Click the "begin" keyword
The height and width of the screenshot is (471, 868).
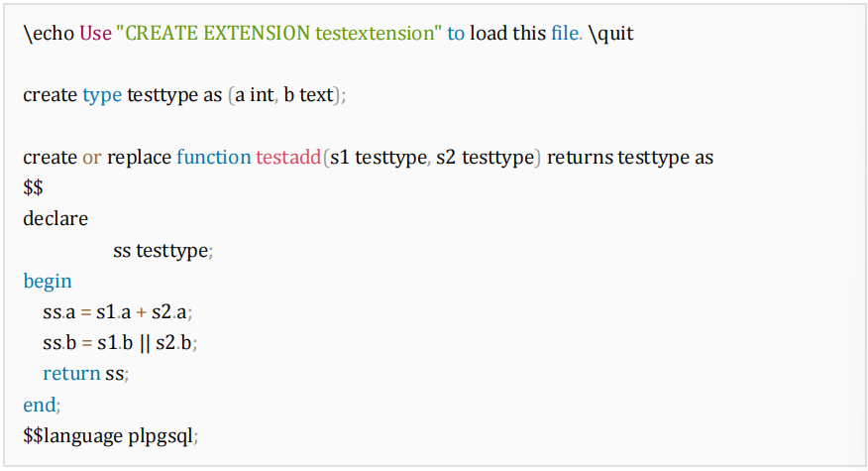coord(48,281)
